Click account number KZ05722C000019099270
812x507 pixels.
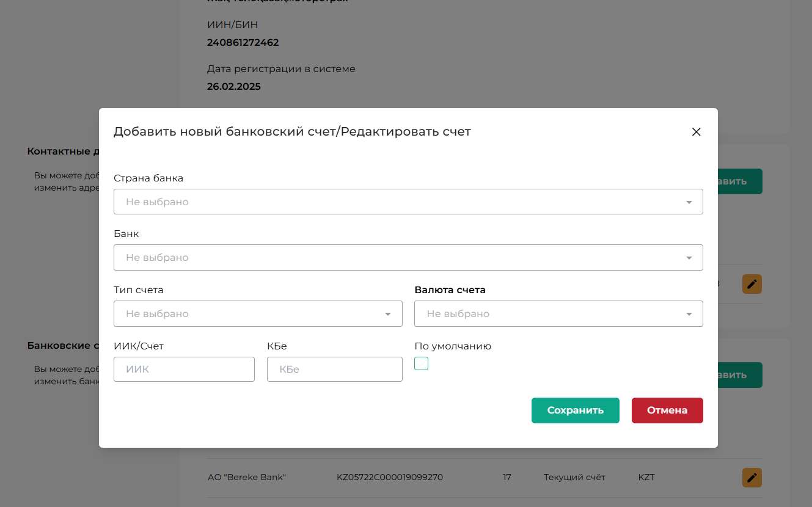(389, 477)
